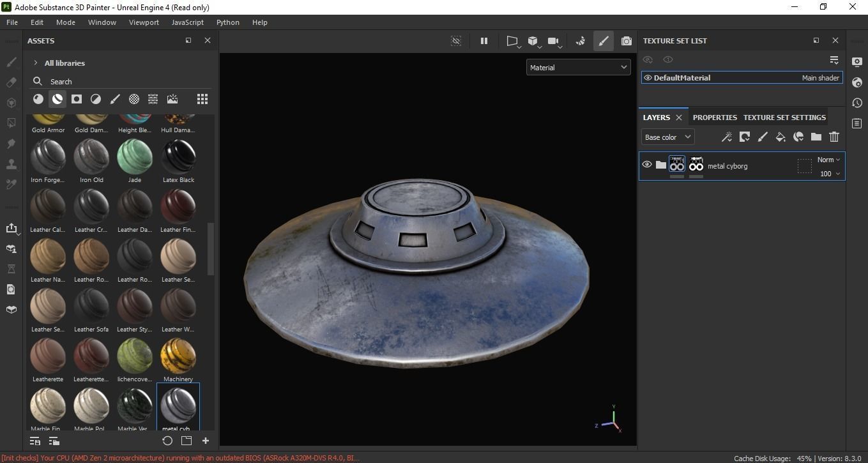Add a paint layer with brush icon
Image resolution: width=868 pixels, height=463 pixels.
(763, 137)
